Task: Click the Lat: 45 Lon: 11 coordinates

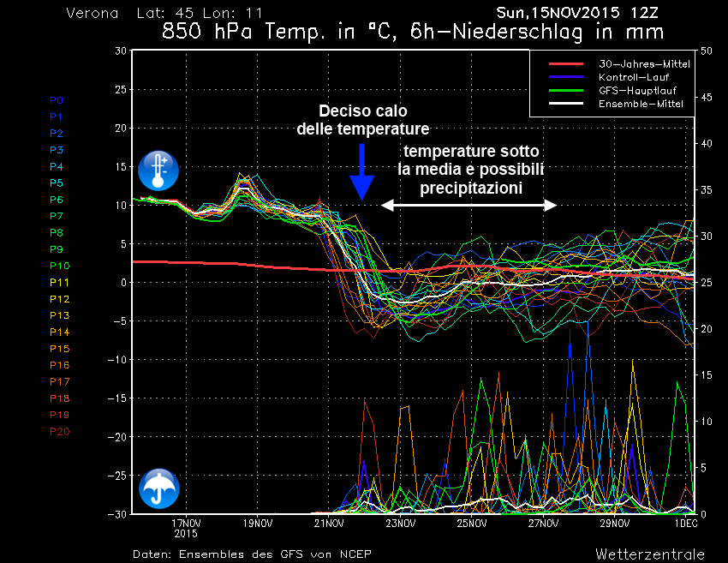Action: (200, 13)
